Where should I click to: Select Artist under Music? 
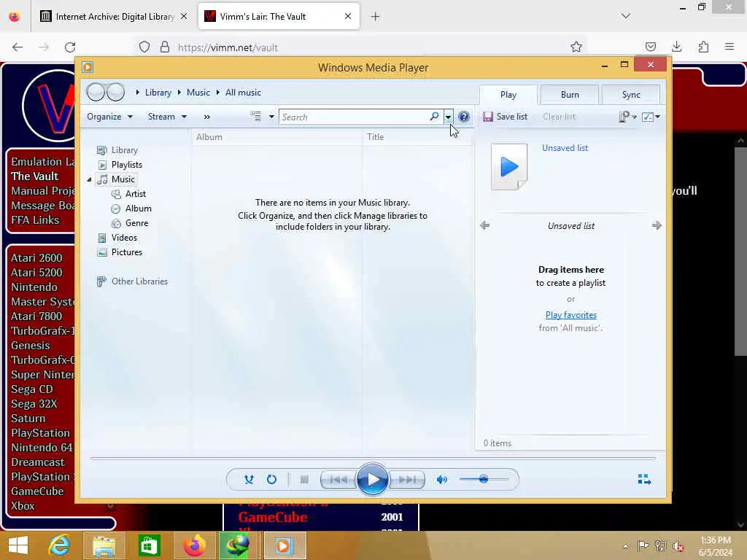(x=135, y=194)
